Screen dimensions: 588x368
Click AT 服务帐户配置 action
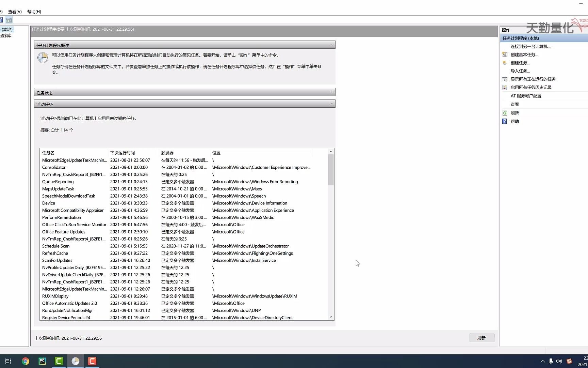click(526, 96)
